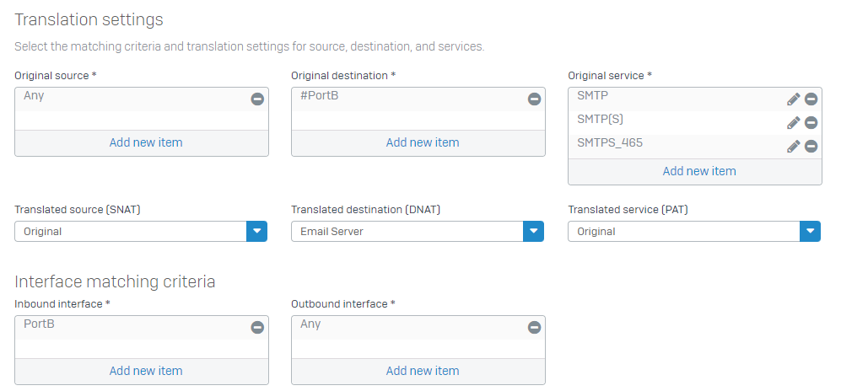Open Translated service (PAT) dropdown
Image resolution: width=868 pixels, height=391 pixels.
click(810, 231)
